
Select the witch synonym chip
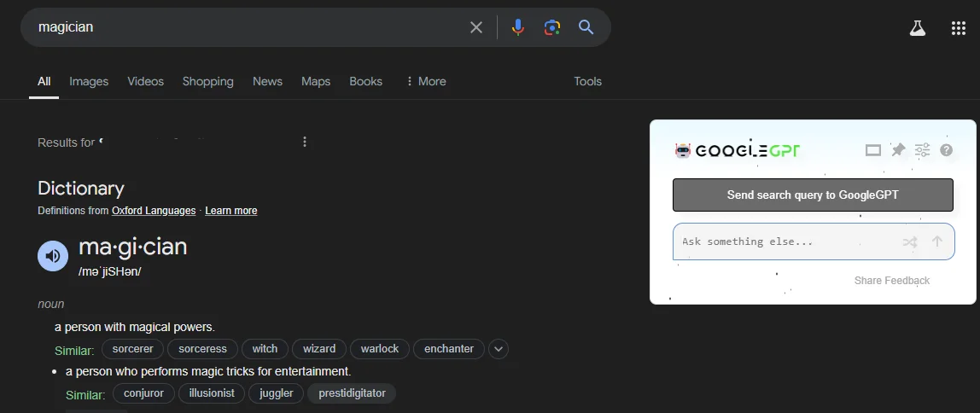pos(265,349)
